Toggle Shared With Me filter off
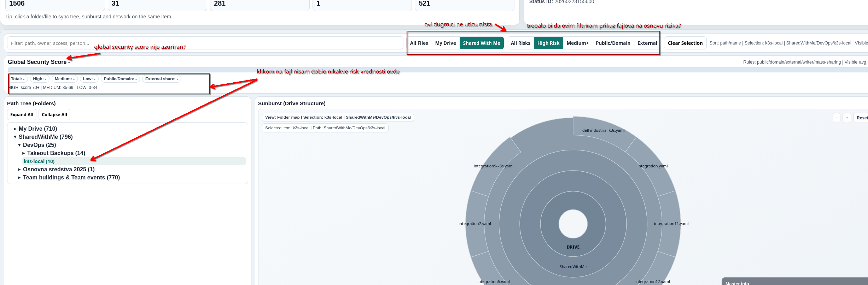 pos(482,43)
